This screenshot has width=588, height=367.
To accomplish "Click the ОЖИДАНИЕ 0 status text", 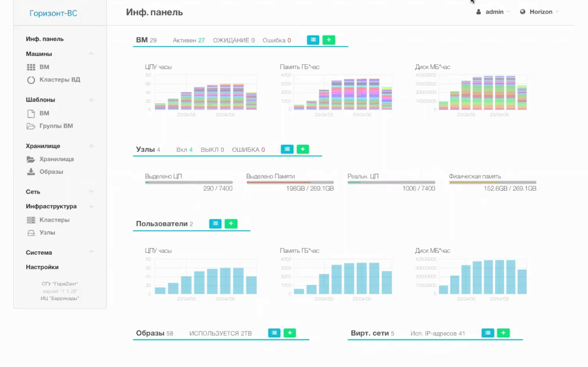I will click(234, 40).
